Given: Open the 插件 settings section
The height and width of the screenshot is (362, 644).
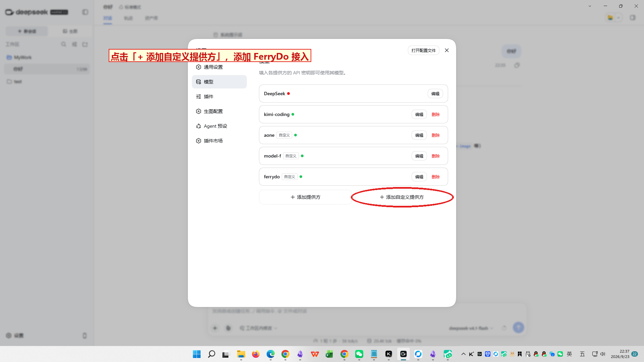Looking at the screenshot, I should point(219,97).
